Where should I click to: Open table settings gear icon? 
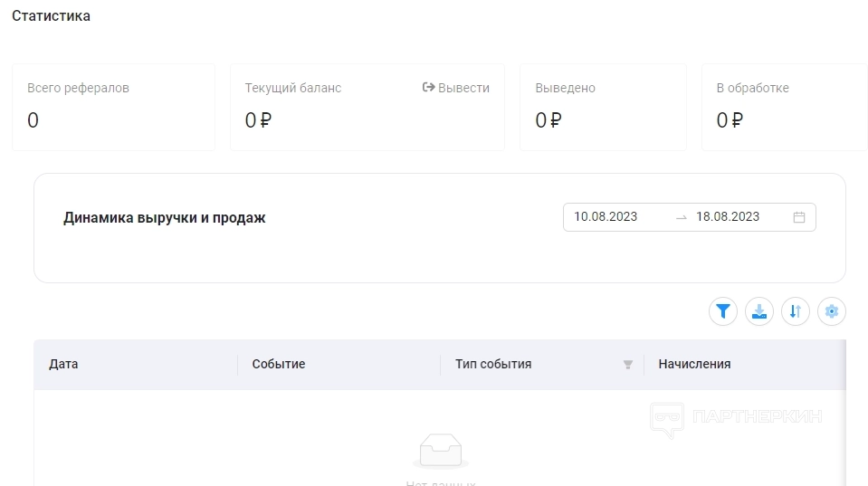(x=832, y=312)
